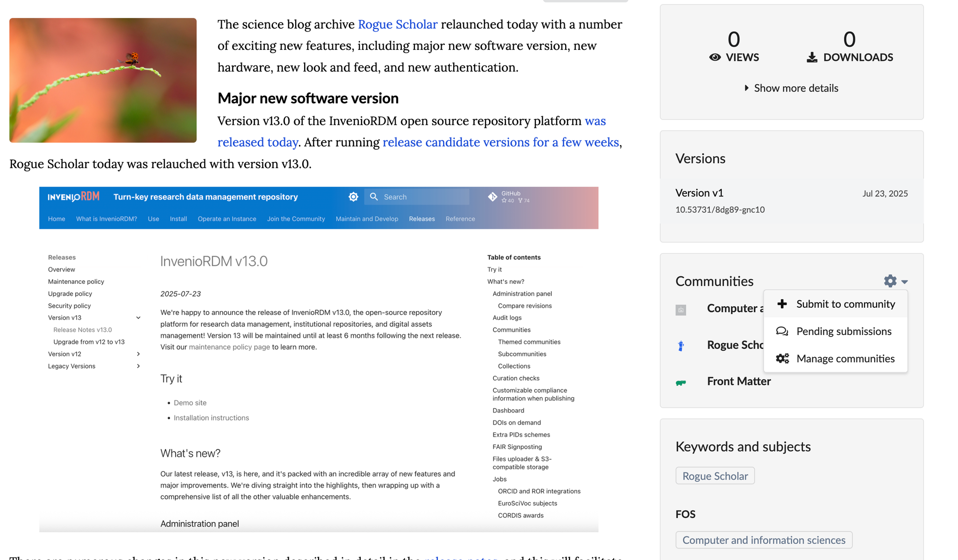Follow the release candidate versions link
The height and width of the screenshot is (560, 958).
[501, 142]
